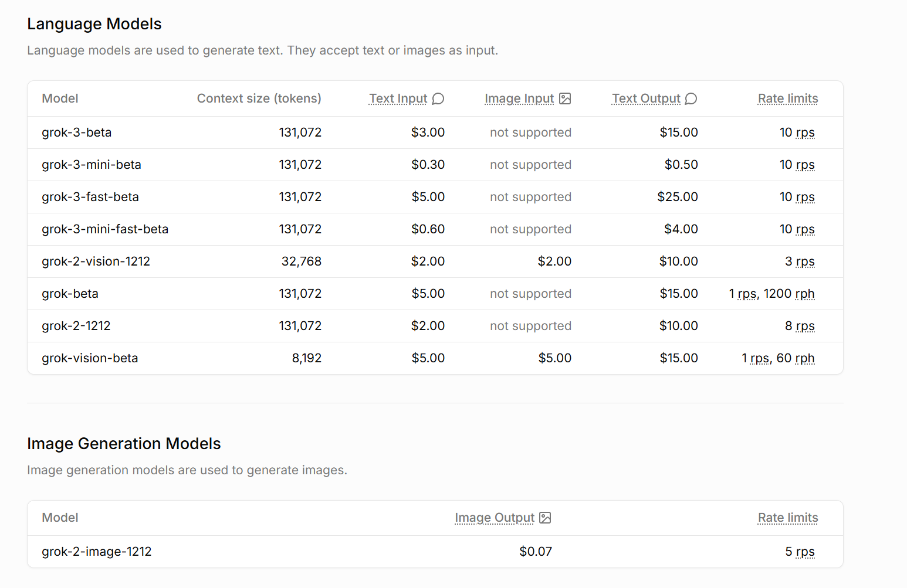
Task: Click Rate limits header in Image Generation table
Action: pyautogui.click(x=788, y=518)
